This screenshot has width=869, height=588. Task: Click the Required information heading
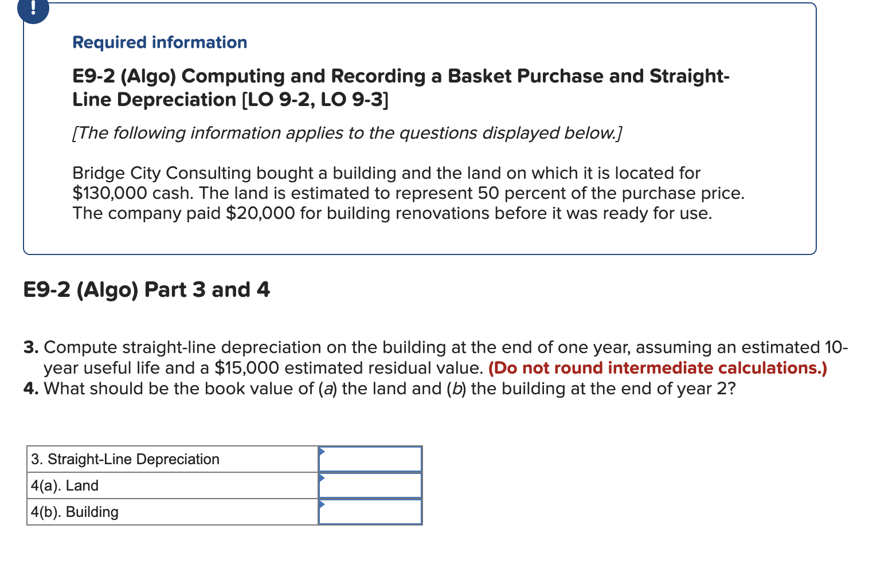click(x=159, y=42)
